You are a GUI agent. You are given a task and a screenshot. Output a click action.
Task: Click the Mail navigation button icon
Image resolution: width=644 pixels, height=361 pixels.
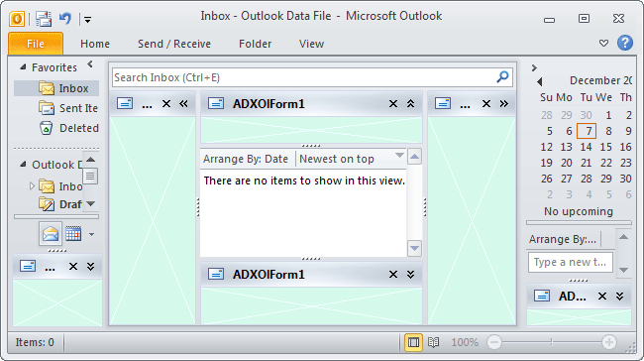(51, 233)
